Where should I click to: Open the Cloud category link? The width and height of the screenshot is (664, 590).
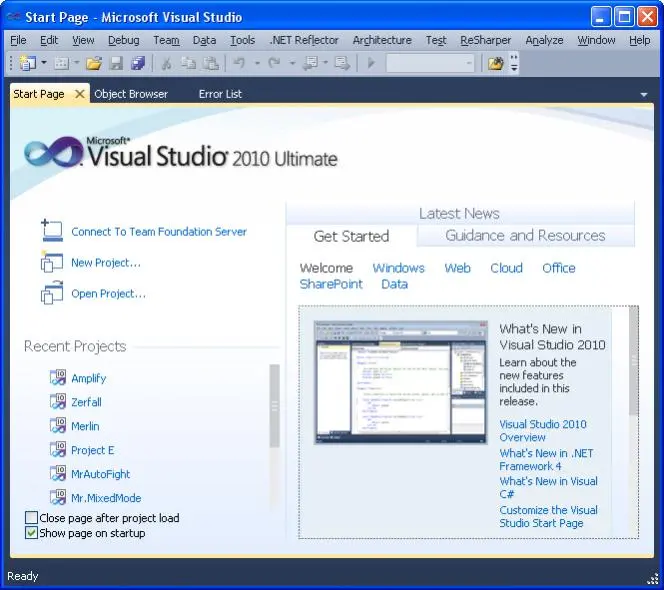pyautogui.click(x=506, y=268)
